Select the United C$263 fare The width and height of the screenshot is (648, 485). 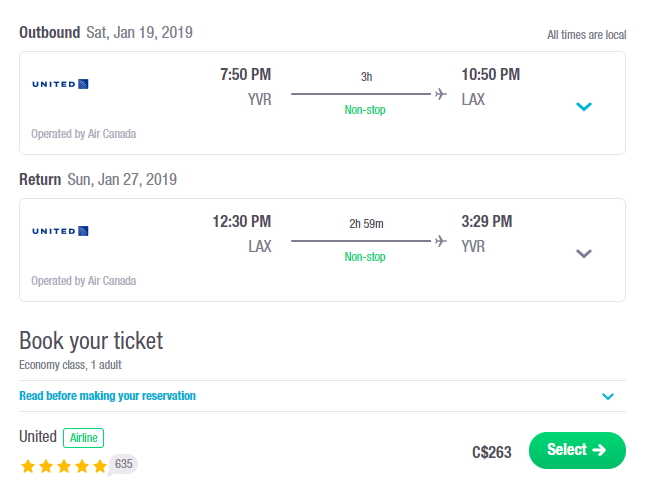[577, 450]
